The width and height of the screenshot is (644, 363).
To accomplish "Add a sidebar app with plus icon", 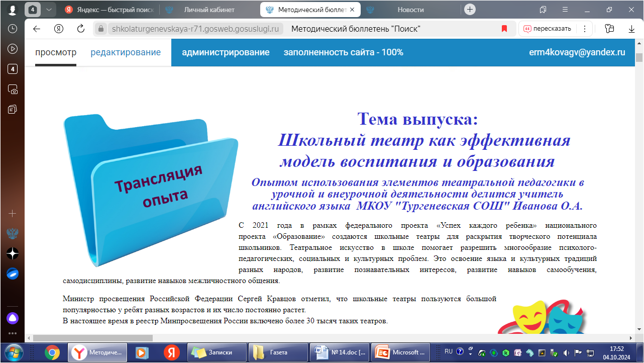I will coord(13,213).
